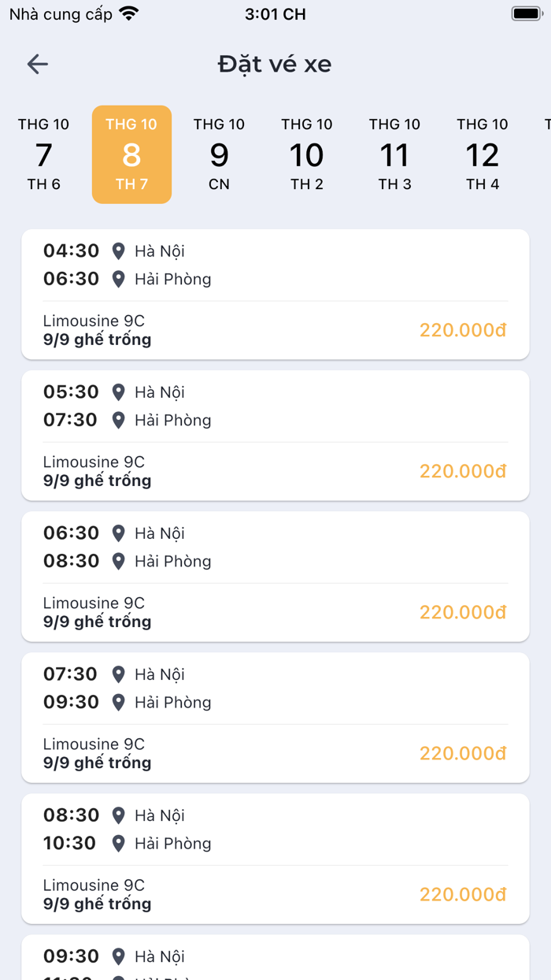Click the location pin on the 05:30 departure
Screen dimensions: 551x980
click(119, 392)
